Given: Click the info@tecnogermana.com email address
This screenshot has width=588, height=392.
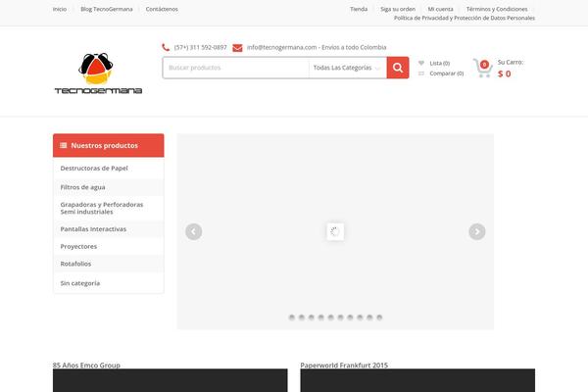Looking at the screenshot, I should pyautogui.click(x=281, y=47).
